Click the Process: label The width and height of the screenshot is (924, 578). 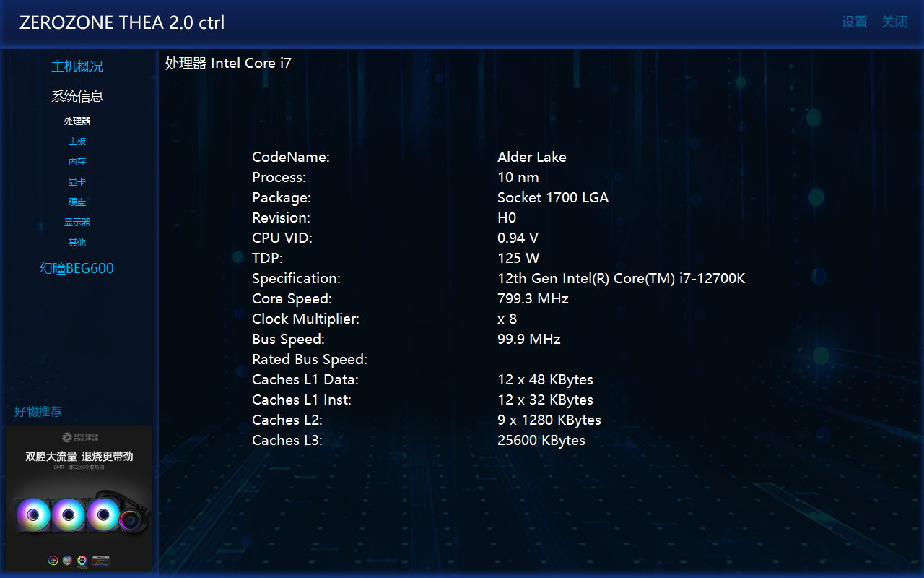tap(279, 177)
